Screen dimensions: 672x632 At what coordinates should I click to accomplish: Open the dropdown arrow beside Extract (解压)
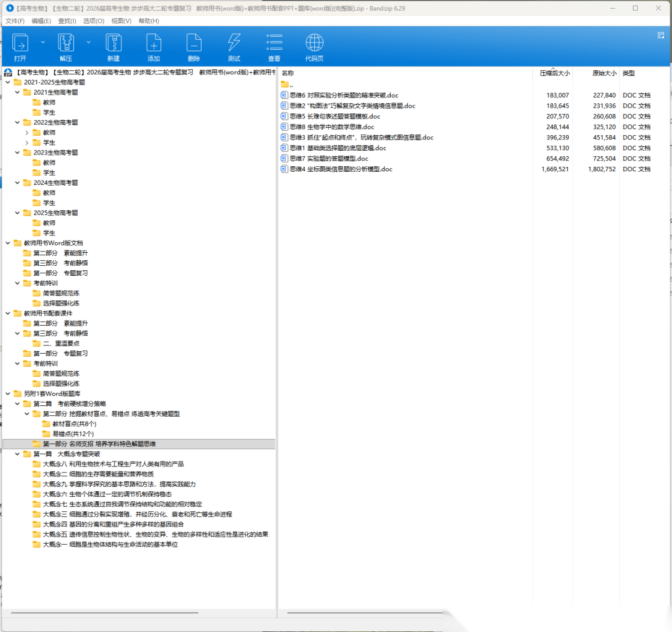click(x=88, y=42)
